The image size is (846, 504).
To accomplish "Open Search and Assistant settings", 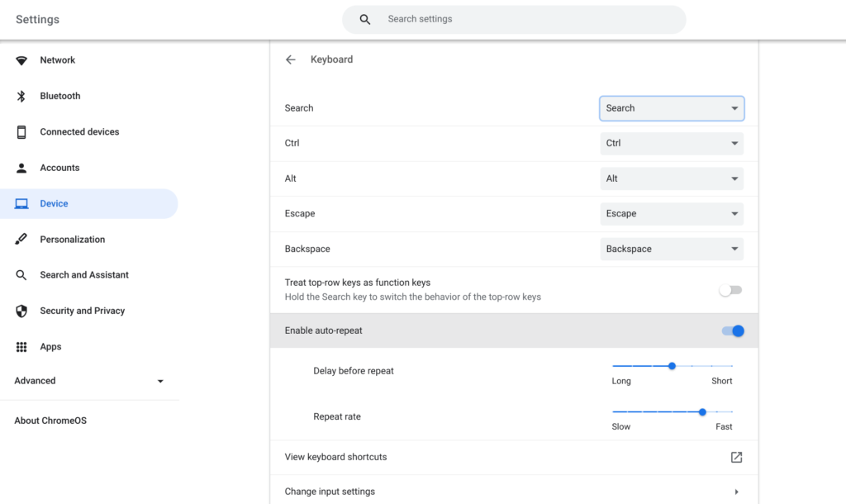I will (84, 274).
